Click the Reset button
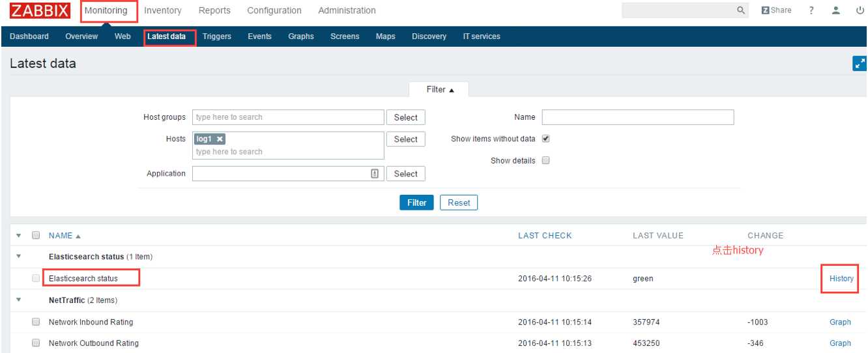Viewport: 868px width, 353px height. point(459,203)
